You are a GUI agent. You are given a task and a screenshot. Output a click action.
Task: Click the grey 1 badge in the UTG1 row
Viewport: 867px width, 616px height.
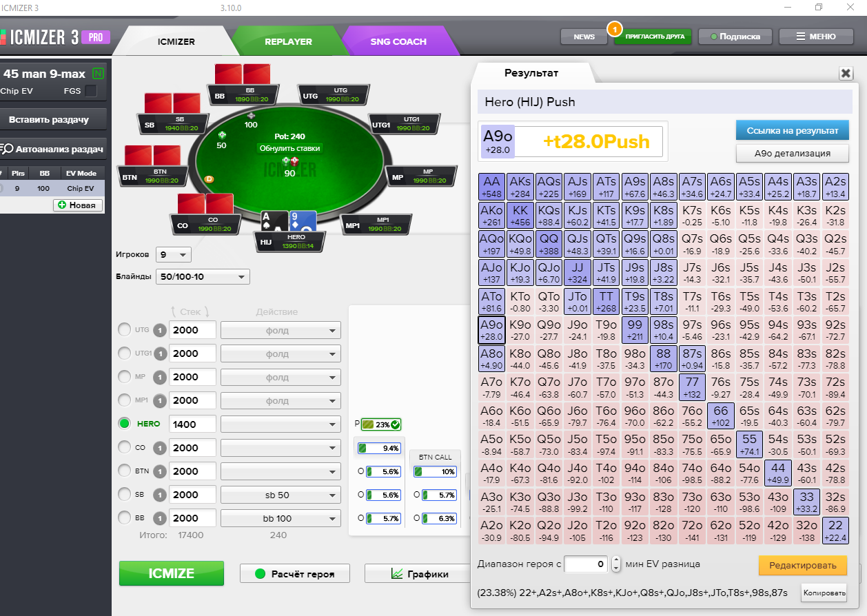pos(160,353)
